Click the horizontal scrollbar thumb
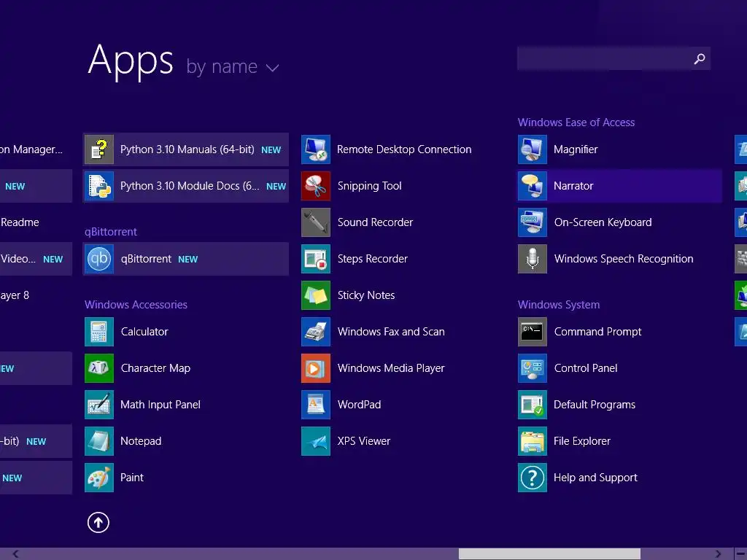747x560 pixels. [x=549, y=554]
